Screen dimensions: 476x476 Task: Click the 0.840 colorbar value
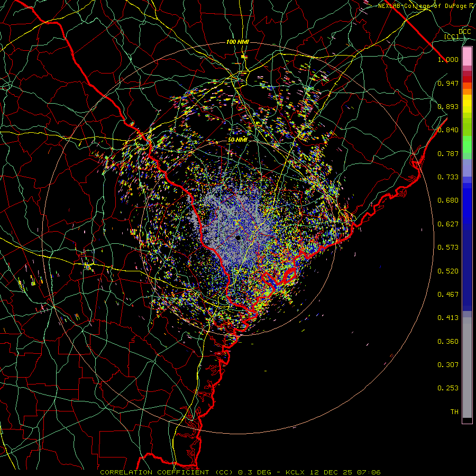click(448, 130)
